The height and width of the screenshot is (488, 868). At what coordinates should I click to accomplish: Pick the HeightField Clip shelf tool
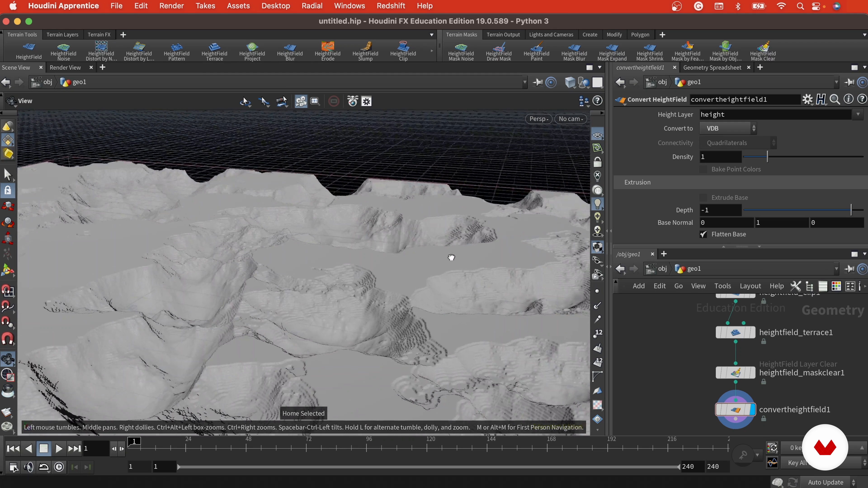(403, 51)
